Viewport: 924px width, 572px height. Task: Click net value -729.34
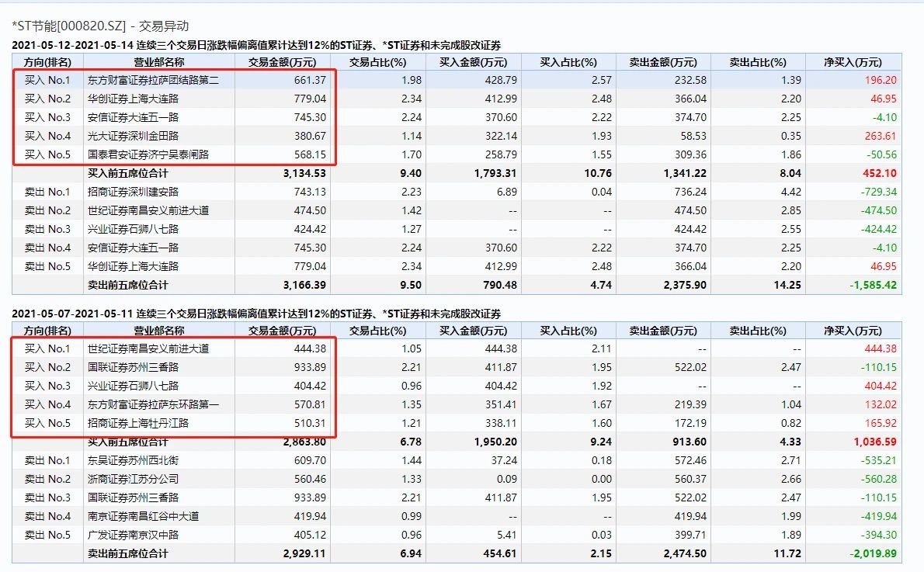coord(879,192)
